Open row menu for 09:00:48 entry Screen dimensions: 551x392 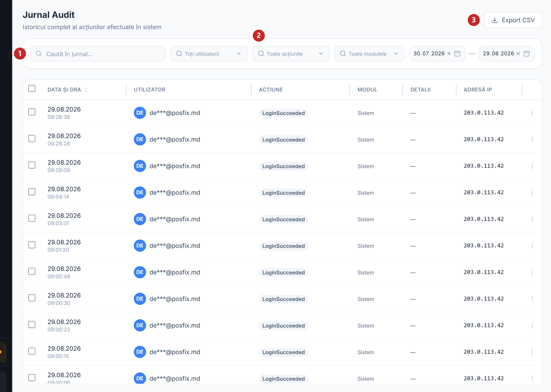[532, 272]
